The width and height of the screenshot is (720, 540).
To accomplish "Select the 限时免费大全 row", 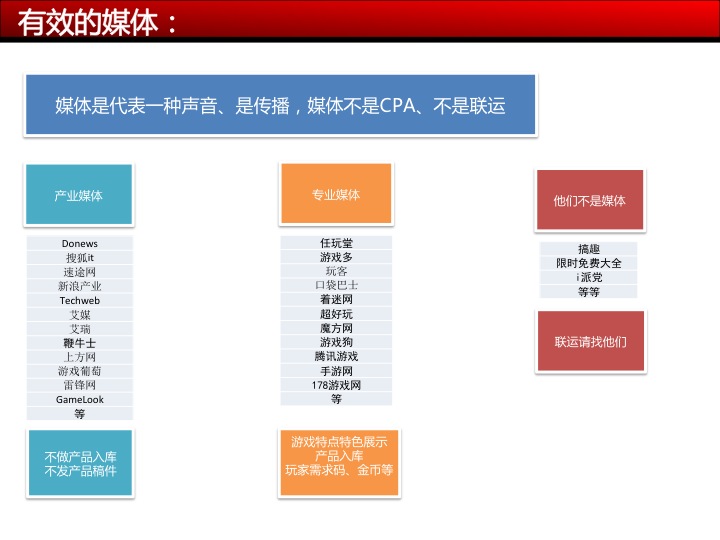I will pos(589,263).
